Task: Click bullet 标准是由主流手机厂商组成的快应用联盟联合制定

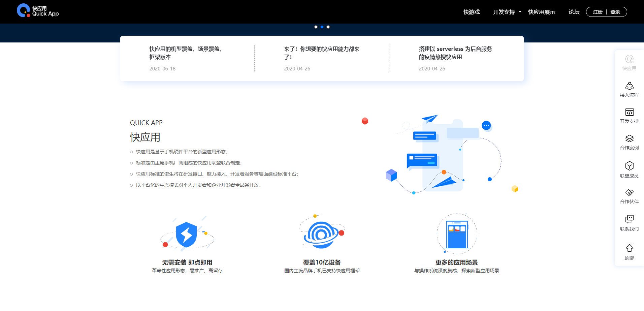Action: tap(189, 163)
